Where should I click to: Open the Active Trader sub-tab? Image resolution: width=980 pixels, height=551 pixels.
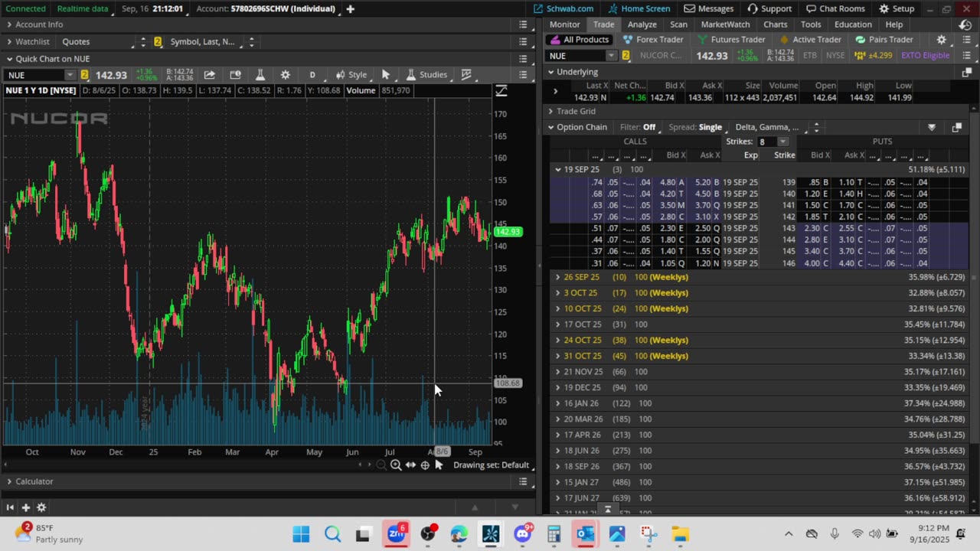point(810,40)
